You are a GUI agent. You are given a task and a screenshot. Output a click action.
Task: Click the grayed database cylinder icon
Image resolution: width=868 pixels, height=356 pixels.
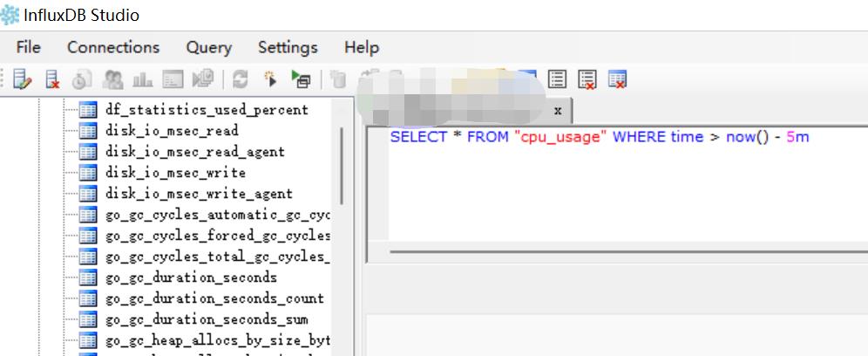338,79
